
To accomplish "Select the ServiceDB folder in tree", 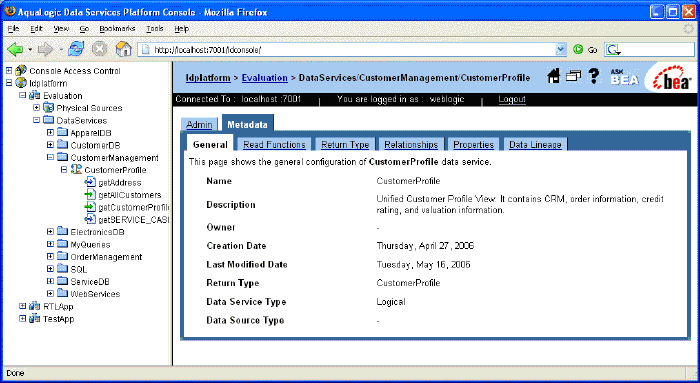I will [90, 282].
